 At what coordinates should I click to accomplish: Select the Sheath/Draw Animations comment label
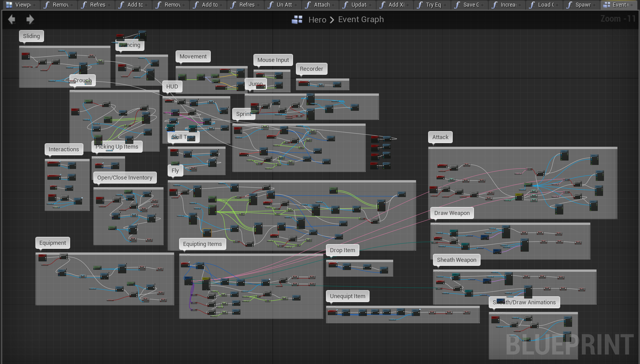524,303
